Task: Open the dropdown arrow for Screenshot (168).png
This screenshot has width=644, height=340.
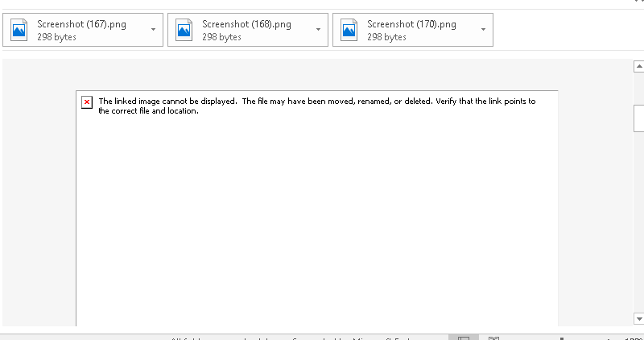Action: point(318,30)
